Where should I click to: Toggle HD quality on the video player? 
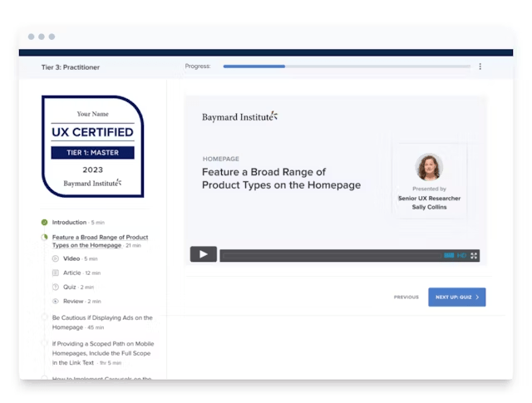tap(461, 255)
